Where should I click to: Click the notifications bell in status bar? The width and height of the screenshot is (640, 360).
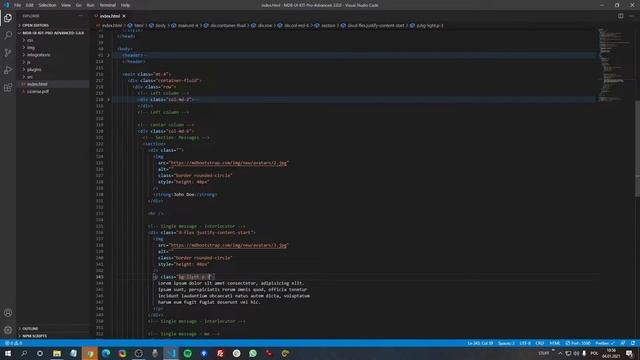click(x=633, y=343)
